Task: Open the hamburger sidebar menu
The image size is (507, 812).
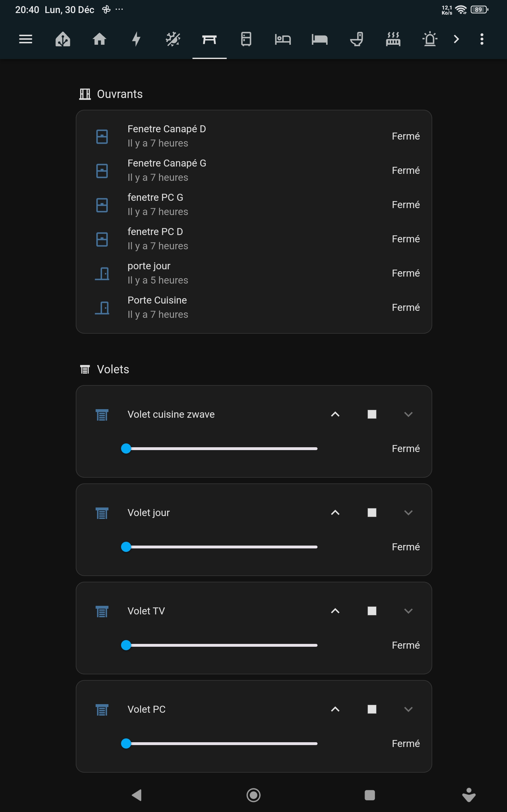Action: (x=25, y=39)
